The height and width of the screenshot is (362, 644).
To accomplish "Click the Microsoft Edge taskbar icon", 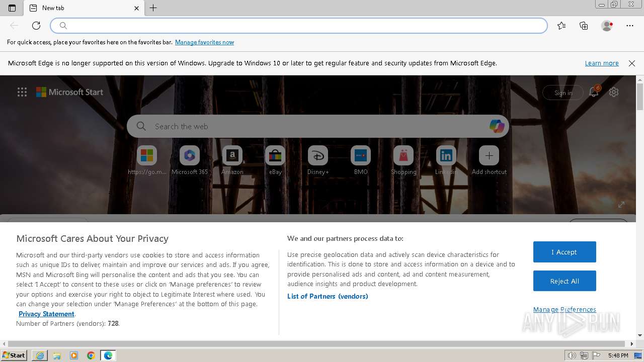I will [x=108, y=355].
